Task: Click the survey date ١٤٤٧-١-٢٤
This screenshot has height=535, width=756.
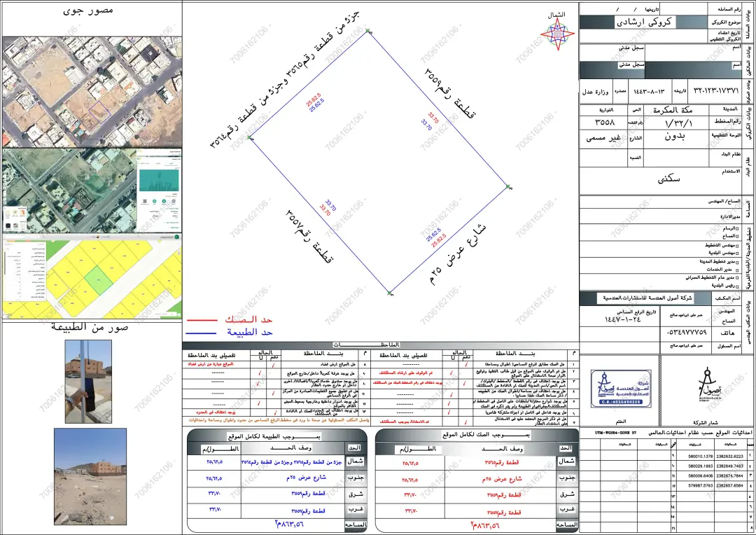Action: click(x=623, y=319)
